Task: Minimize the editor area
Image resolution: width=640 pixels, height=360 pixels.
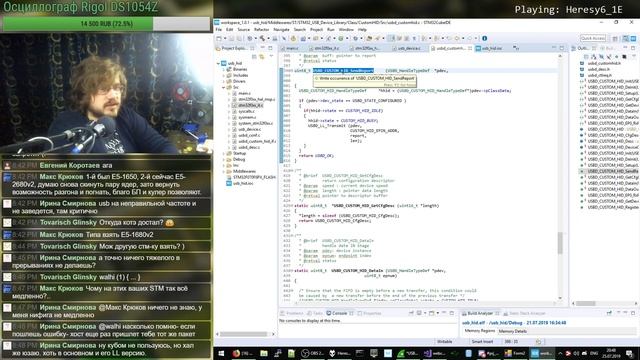Action: click(554, 48)
